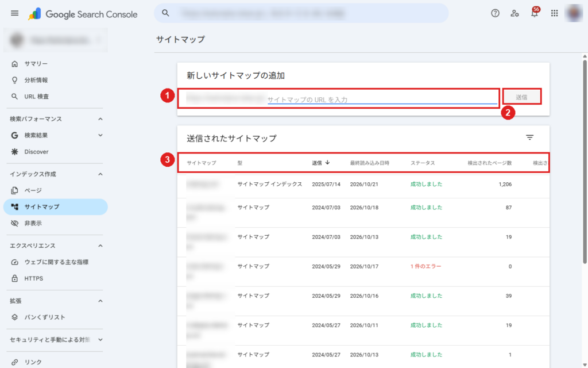Open the Google apps grid

pyautogui.click(x=554, y=14)
